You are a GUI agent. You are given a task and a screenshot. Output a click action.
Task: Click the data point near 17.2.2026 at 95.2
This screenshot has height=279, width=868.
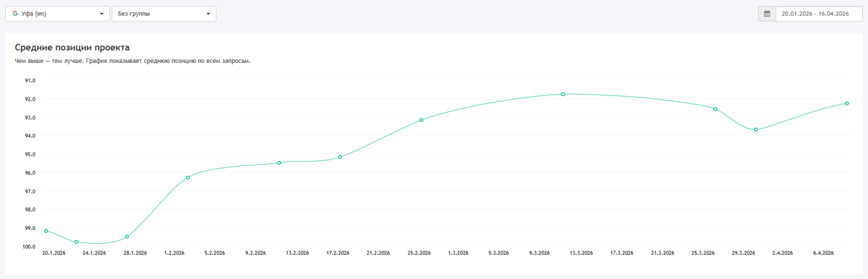coord(340,157)
